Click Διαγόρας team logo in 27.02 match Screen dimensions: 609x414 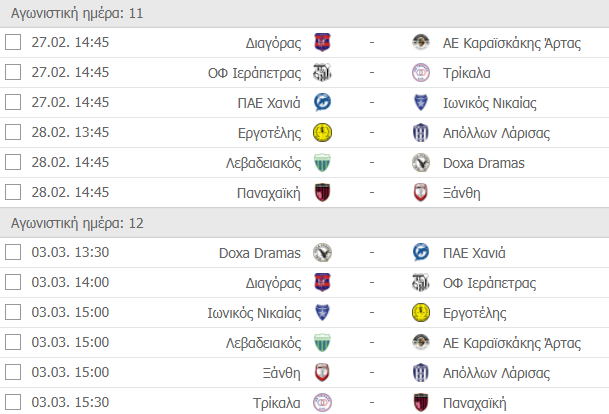click(x=322, y=43)
